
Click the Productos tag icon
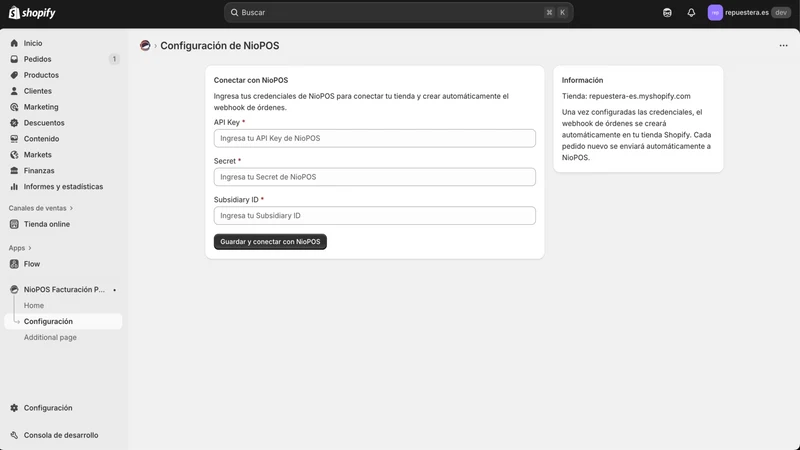coord(14,75)
